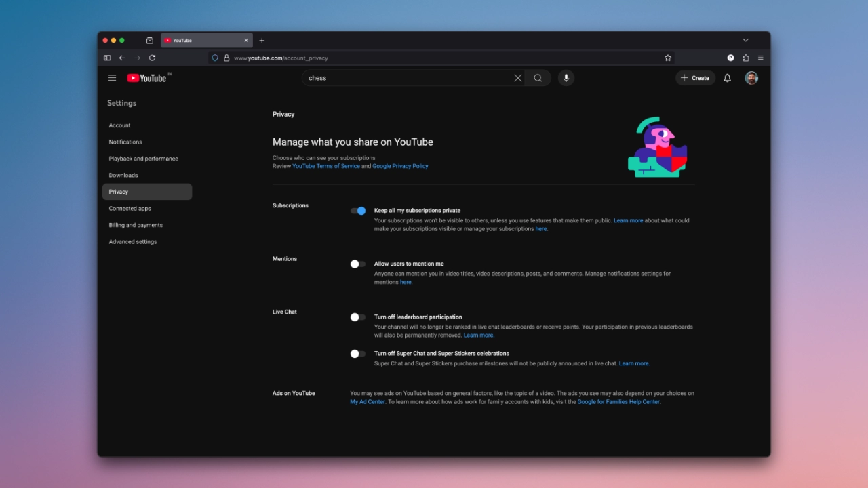Open YouTube notifications via the bell icon
The width and height of the screenshot is (868, 488).
(727, 78)
